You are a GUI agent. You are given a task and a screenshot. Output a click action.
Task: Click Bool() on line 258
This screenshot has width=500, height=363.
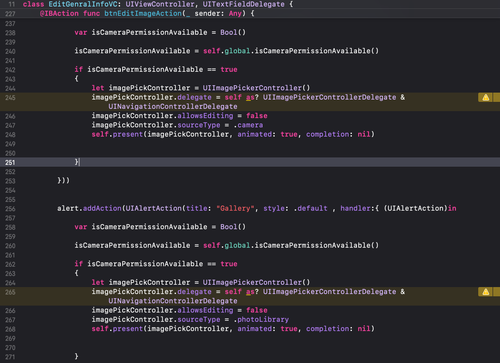(233, 227)
